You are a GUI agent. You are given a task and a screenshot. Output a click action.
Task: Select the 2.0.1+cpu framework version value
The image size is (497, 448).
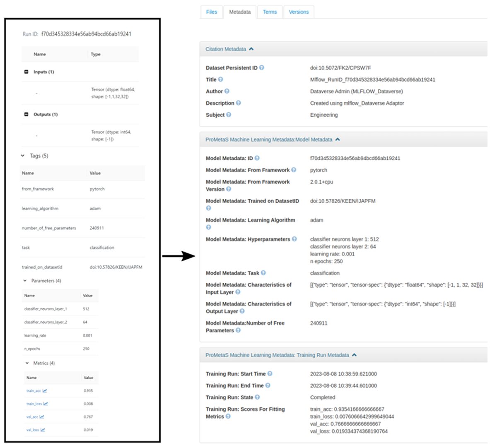(x=321, y=182)
